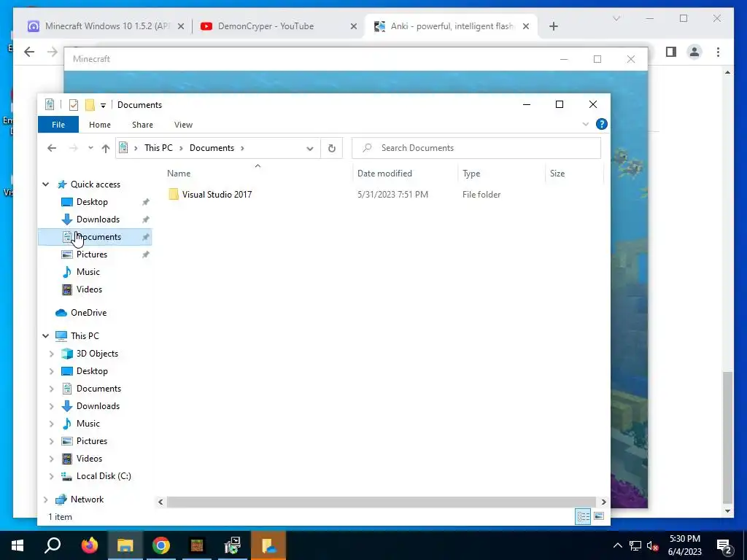Screen dimensions: 747x560
Task: Switch to the Minecraft Windows 10 browser tab
Action: (x=107, y=26)
